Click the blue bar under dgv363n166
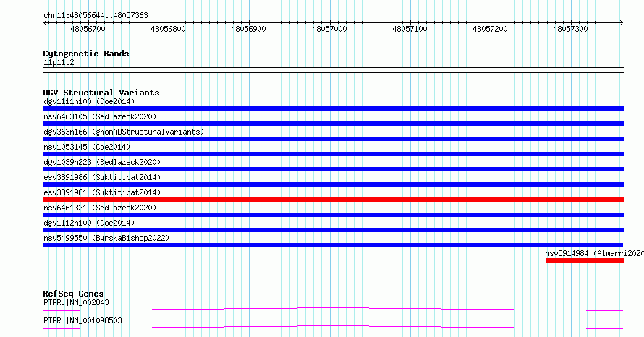The image size is (644, 337). tap(333, 139)
